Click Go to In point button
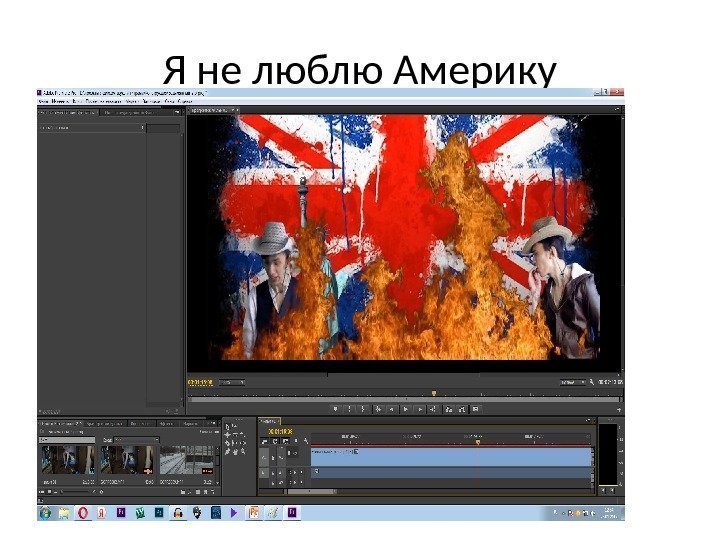The height and width of the screenshot is (540, 720). click(378, 409)
